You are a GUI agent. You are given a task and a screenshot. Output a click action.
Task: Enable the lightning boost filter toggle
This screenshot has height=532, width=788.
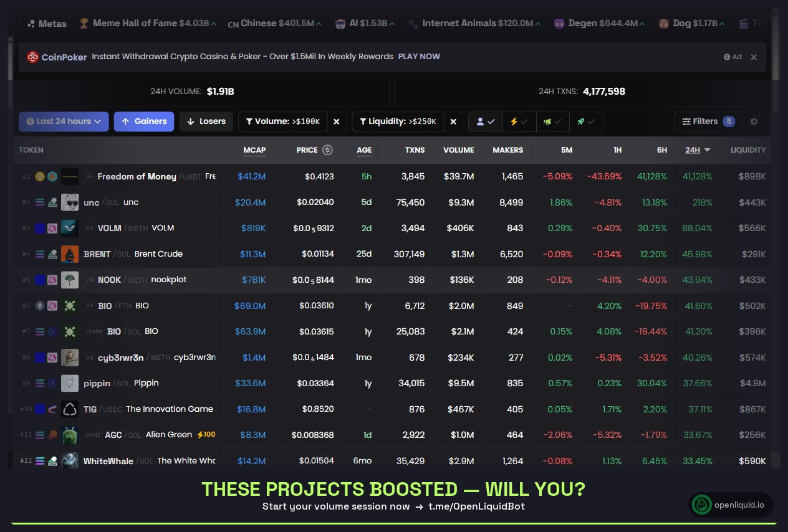coord(519,121)
